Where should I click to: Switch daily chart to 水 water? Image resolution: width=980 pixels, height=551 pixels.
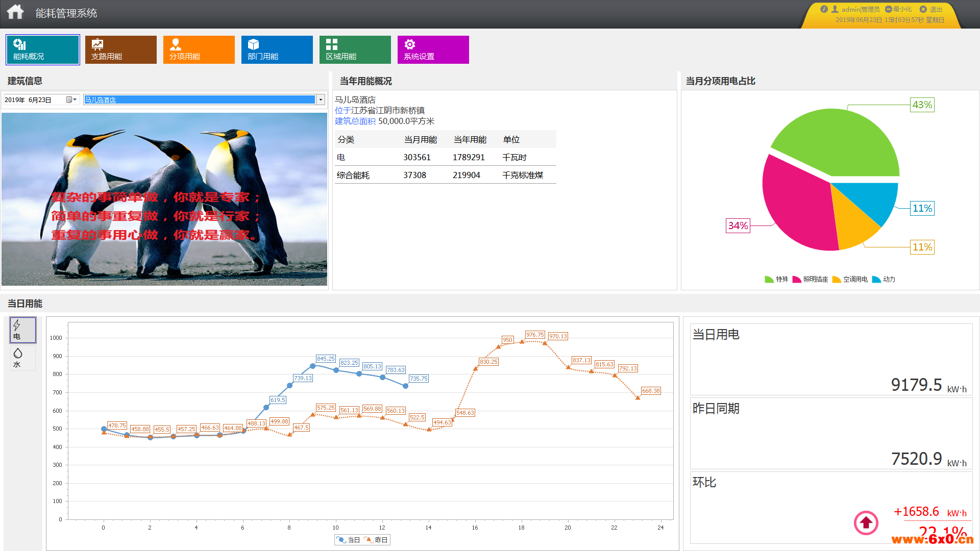coord(22,358)
